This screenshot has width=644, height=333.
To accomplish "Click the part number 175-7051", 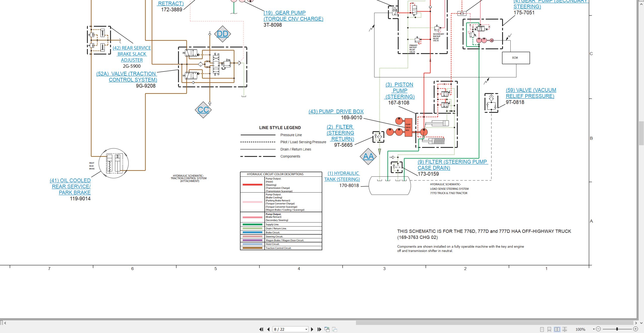I will [x=524, y=13].
